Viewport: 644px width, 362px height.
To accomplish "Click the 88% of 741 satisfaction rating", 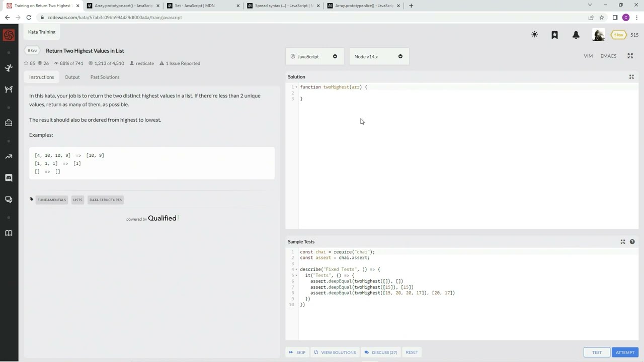I will 69,63.
